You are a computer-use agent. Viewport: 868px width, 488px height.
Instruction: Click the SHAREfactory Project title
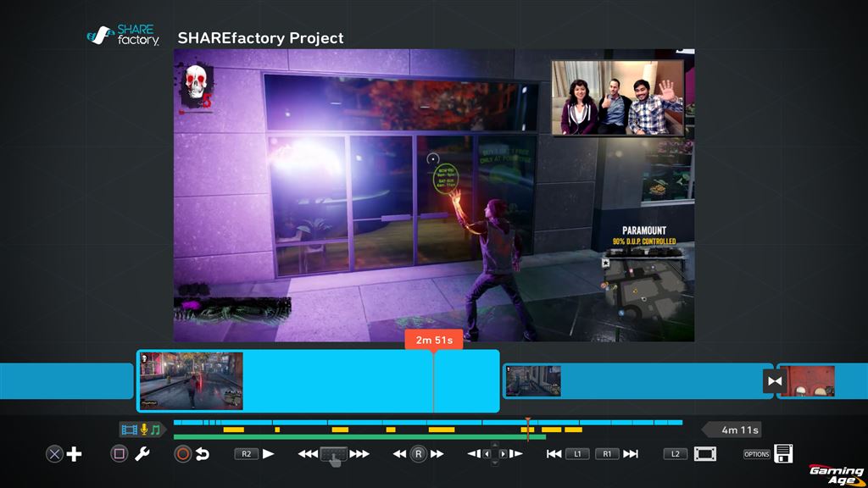click(x=261, y=37)
